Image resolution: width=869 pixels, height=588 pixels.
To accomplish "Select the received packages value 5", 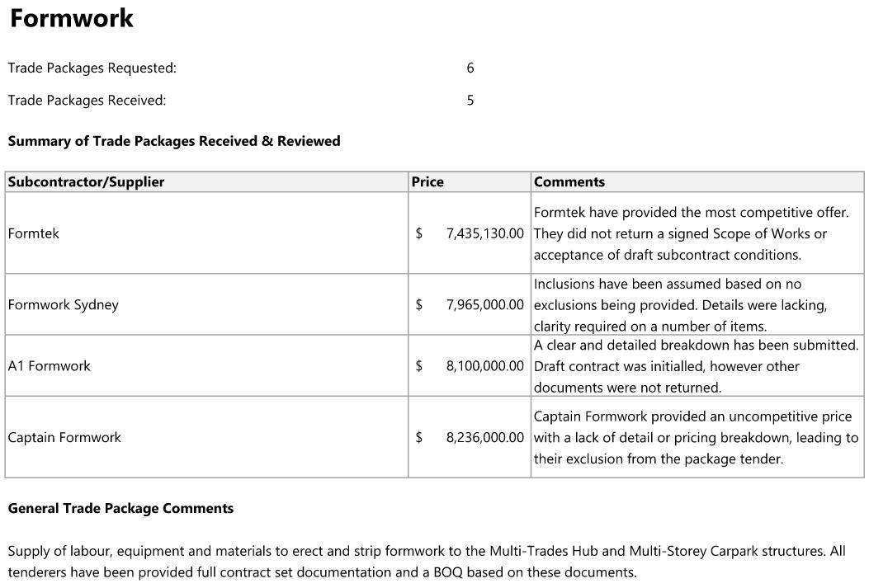I will (x=470, y=101).
